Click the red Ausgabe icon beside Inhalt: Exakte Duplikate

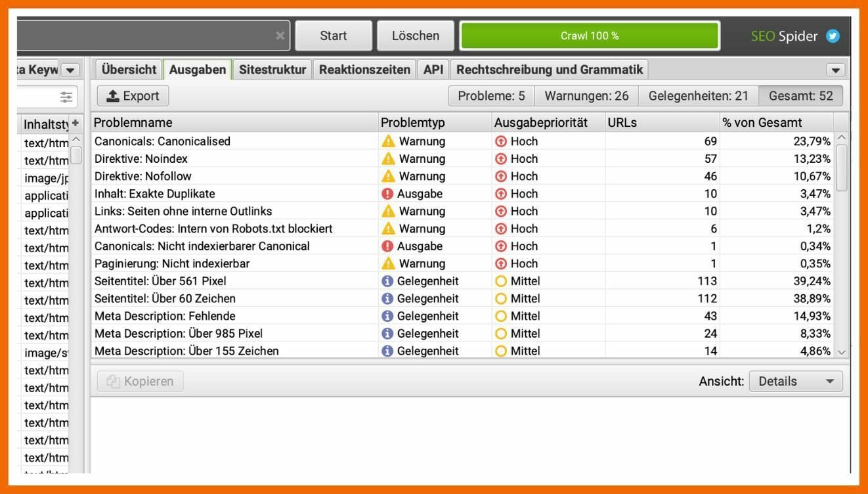[x=387, y=193]
